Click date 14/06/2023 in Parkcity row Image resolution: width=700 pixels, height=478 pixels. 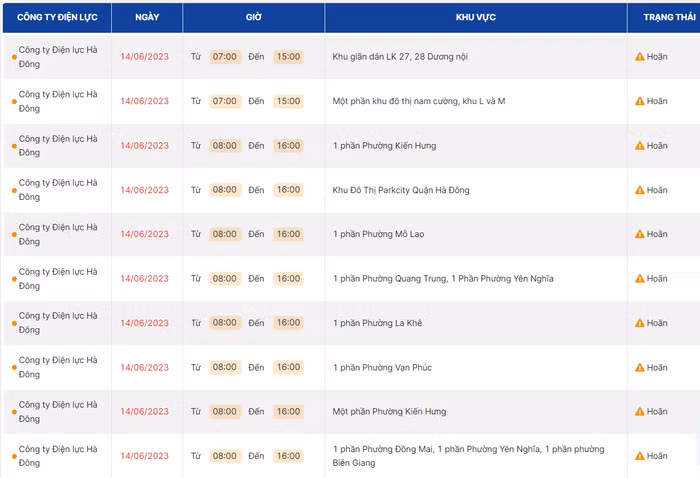pyautogui.click(x=145, y=190)
